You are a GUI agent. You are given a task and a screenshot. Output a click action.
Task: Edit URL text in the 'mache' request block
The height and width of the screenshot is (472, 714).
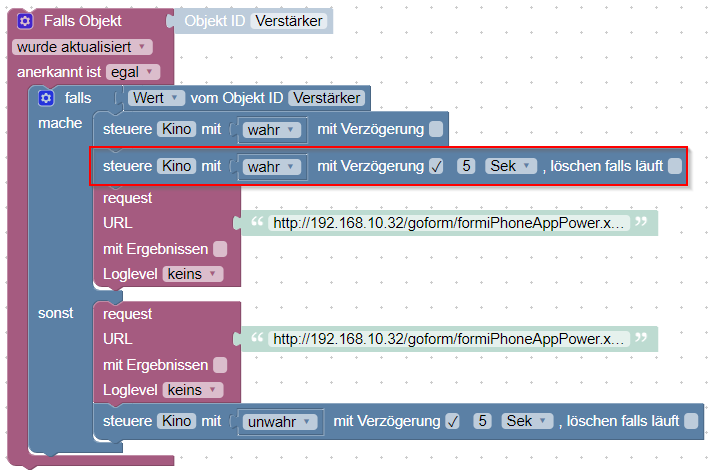pyautogui.click(x=449, y=223)
